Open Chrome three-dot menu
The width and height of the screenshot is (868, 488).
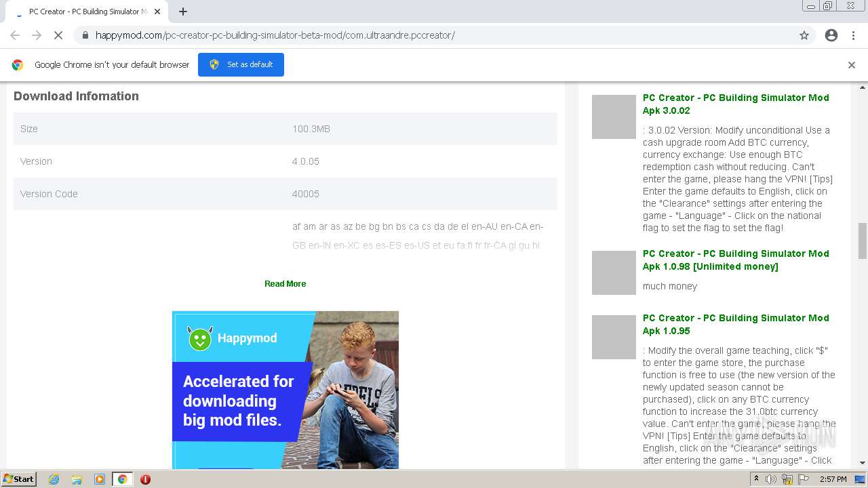click(853, 35)
